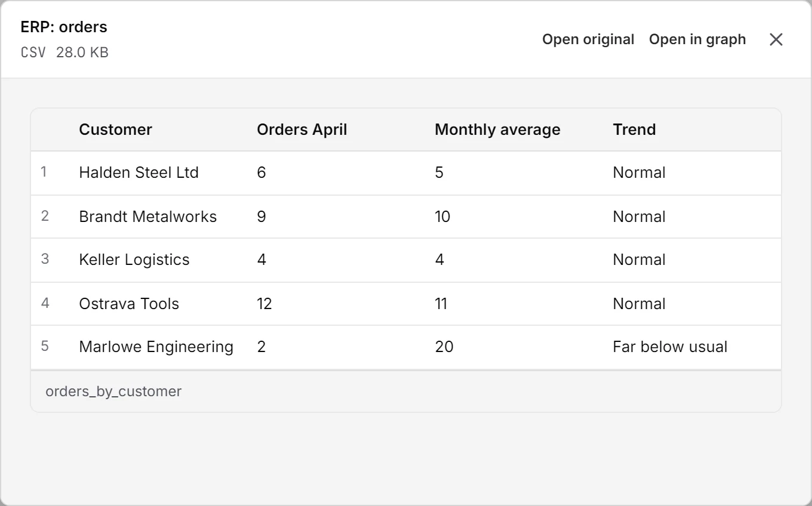This screenshot has height=506, width=812.
Task: Select the Ostrava Tools cell
Action: (129, 304)
